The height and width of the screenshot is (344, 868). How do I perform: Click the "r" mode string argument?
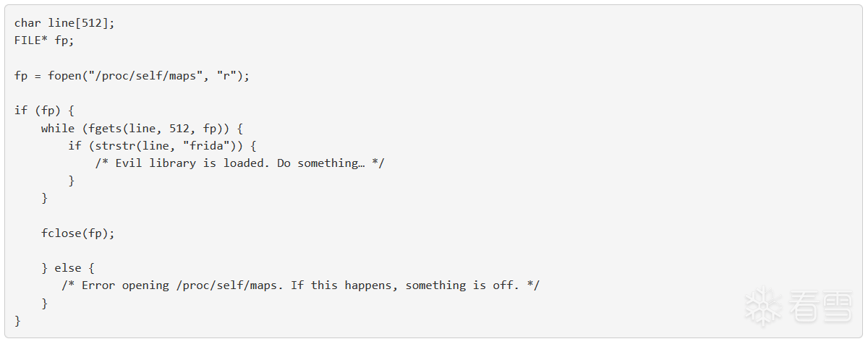tap(226, 76)
